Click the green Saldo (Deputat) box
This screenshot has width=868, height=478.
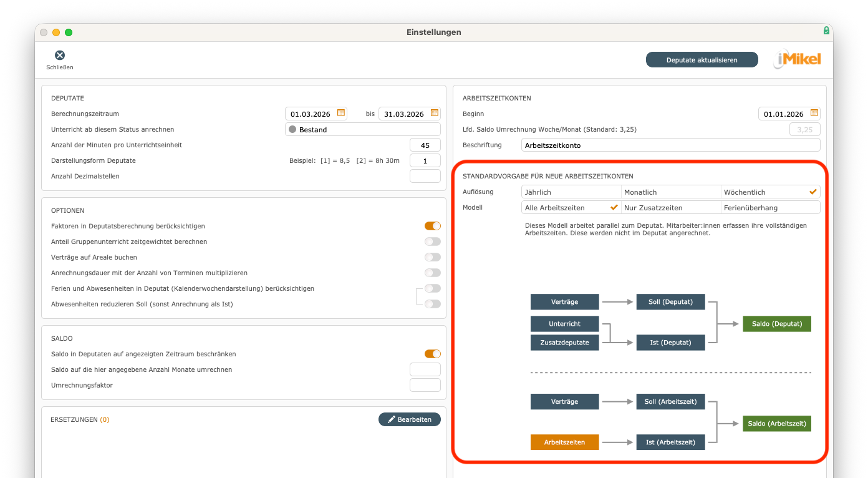pos(776,324)
